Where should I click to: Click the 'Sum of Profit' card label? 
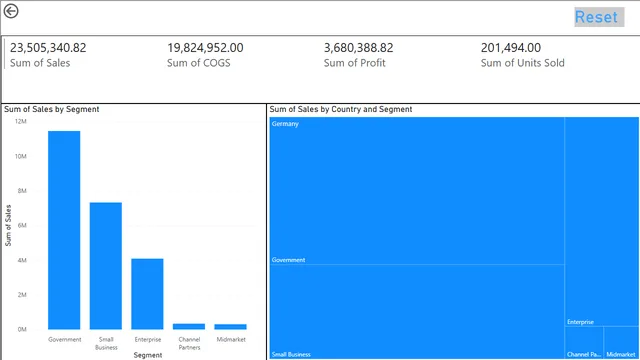(354, 63)
